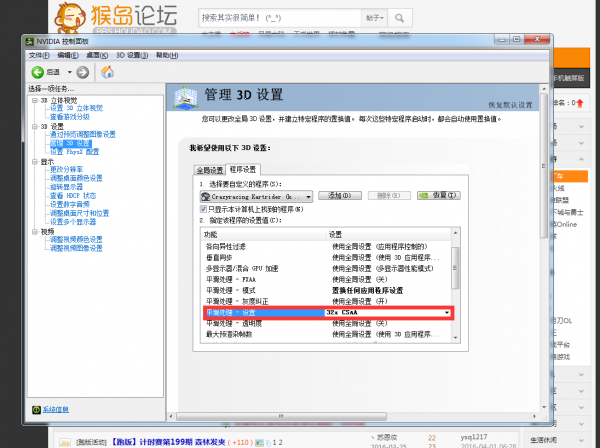600x448 pixels.
Task: Select 管理 3D 设置 in the task tree
Action: (x=71, y=143)
